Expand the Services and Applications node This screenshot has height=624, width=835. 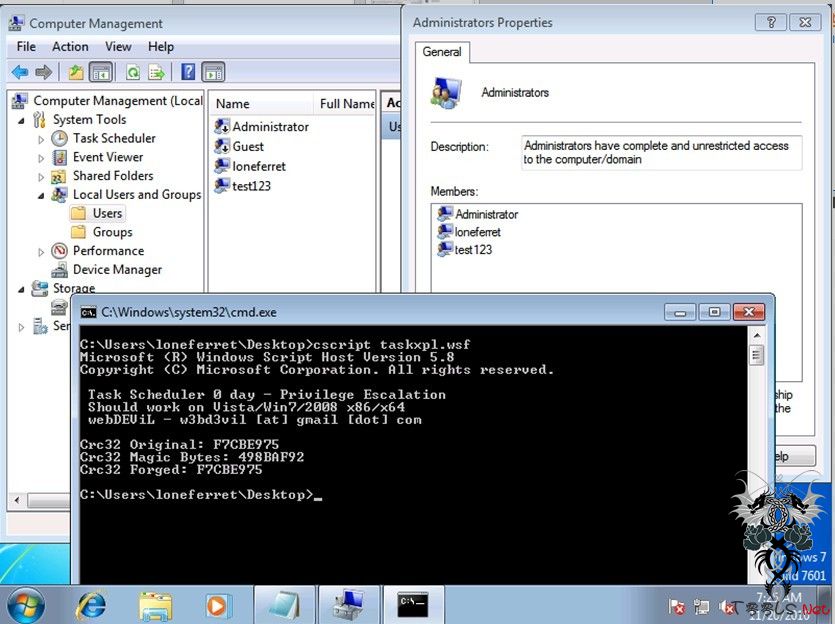pos(21,327)
